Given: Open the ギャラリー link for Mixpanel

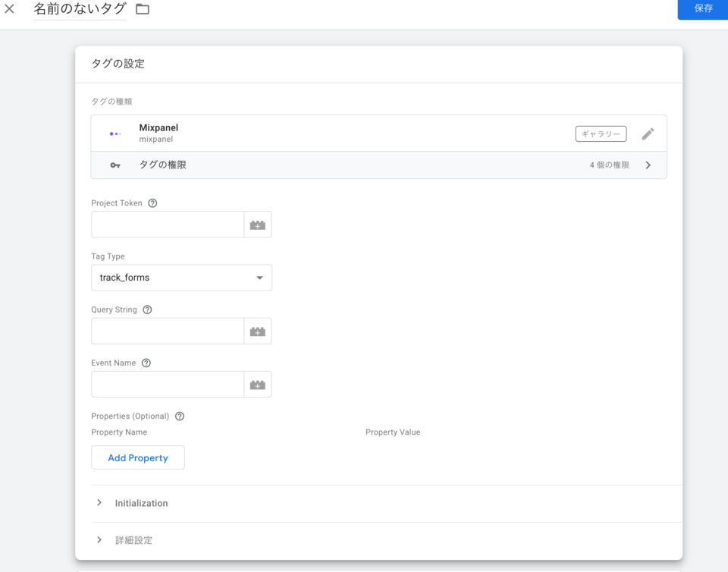Looking at the screenshot, I should click(x=601, y=134).
